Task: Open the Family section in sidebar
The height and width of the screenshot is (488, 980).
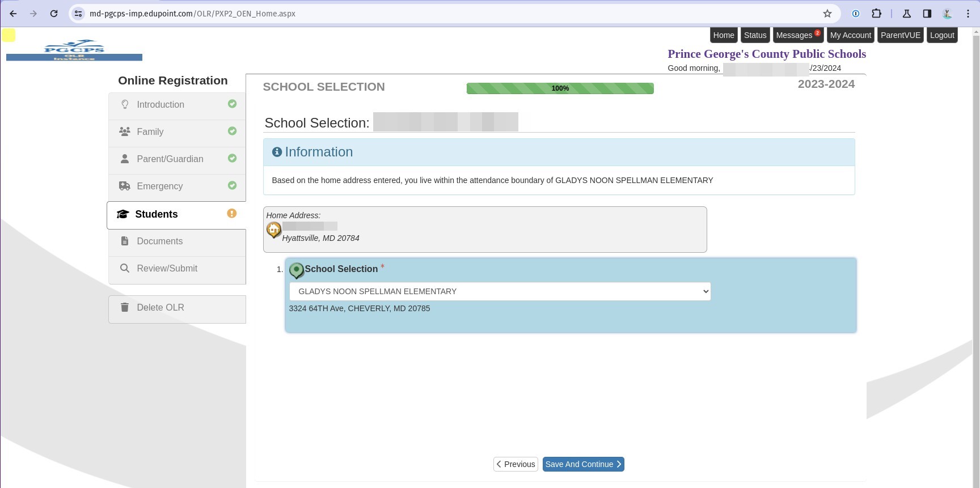Action: tap(150, 131)
